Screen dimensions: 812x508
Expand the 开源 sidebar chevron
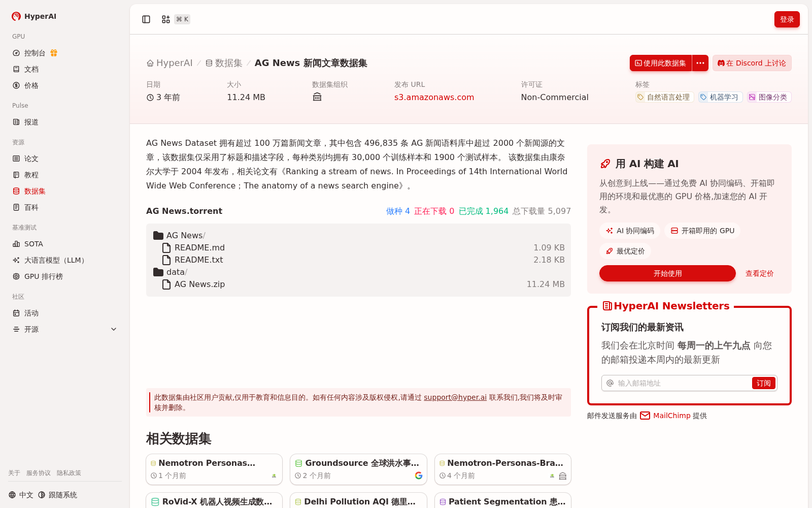114,329
